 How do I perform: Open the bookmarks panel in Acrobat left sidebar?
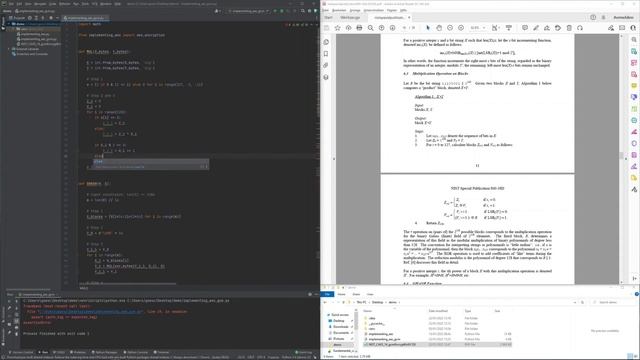coord(326,54)
